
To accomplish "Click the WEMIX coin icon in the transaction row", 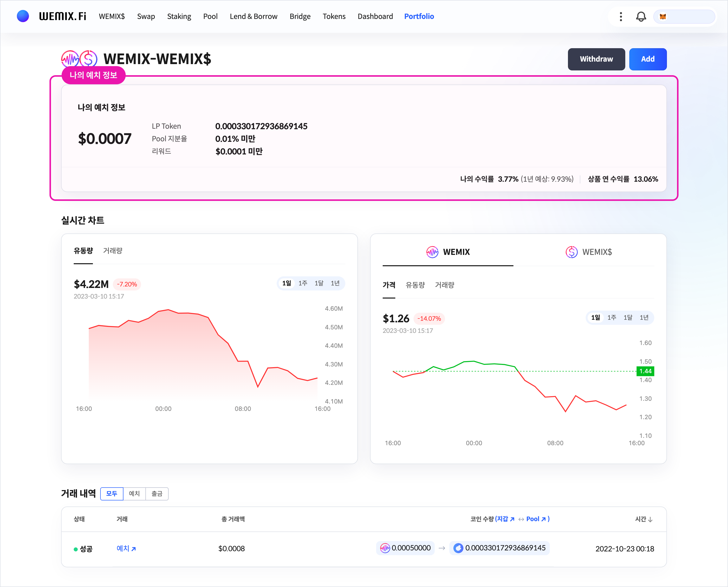I will point(385,548).
